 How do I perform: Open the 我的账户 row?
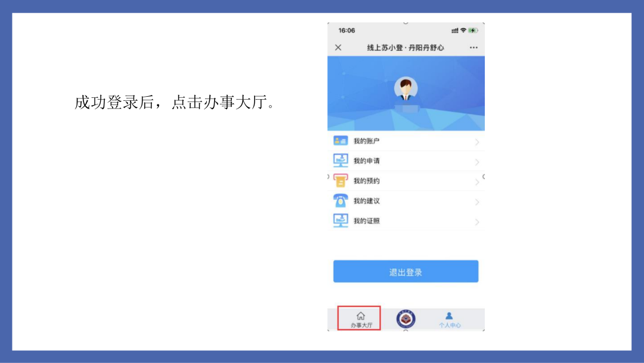coord(406,141)
